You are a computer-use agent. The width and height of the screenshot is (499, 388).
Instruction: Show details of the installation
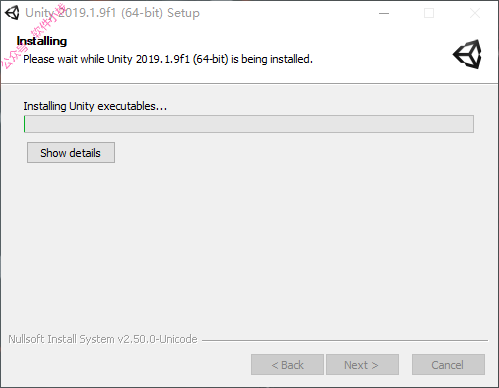tap(71, 153)
